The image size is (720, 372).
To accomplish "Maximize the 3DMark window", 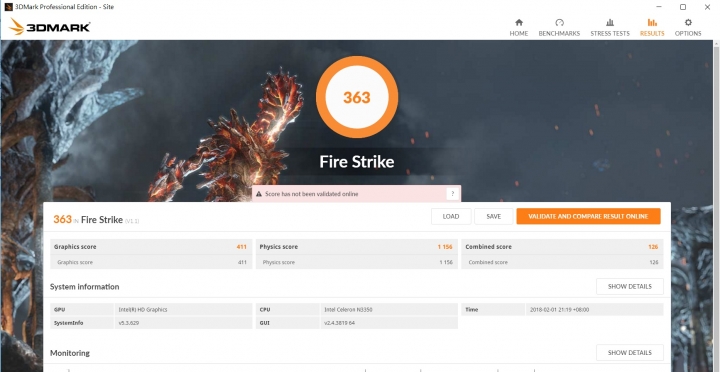I will point(683,7).
